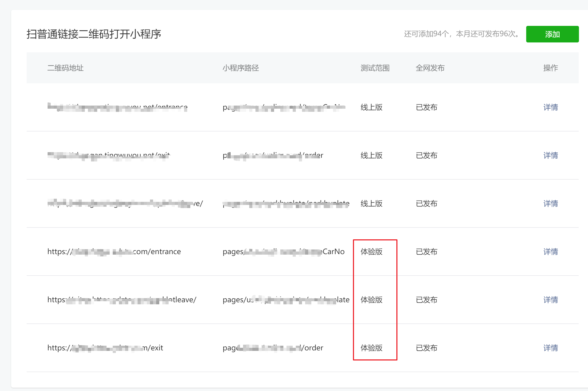Viewport: 588px width, 391px height.
Task: Click 已发布 status in last row
Action: coord(426,348)
